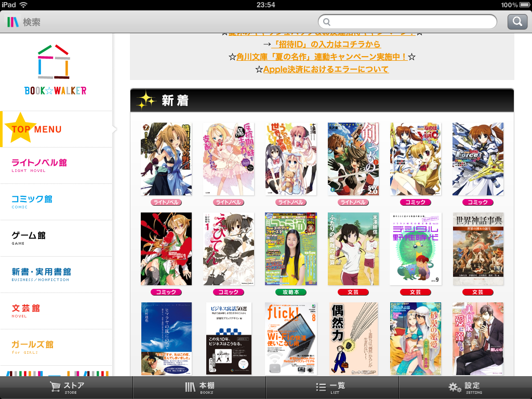Tap the flick! magazine cover
Screen dimensions: 532x399
290,338
